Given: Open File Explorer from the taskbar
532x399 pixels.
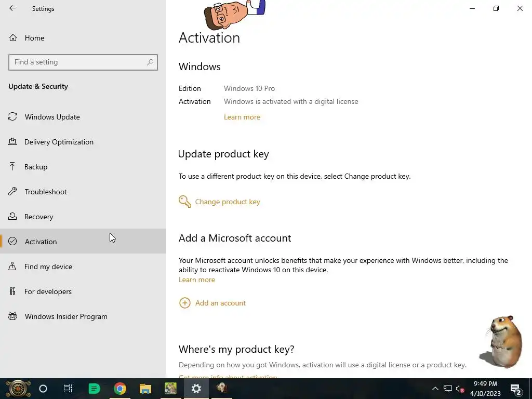Looking at the screenshot, I should click(145, 389).
